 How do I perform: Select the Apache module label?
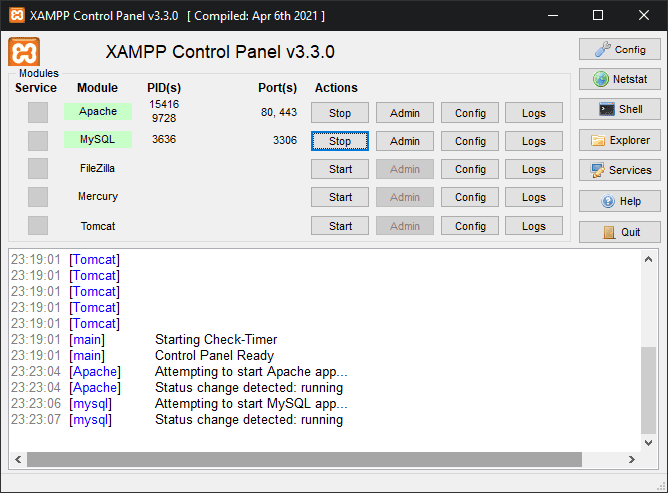98,111
